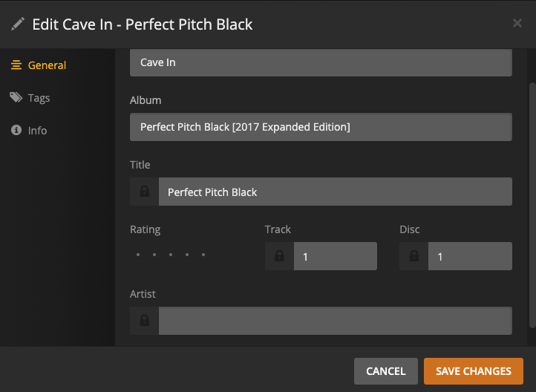
Task: Set rating using the third dot
Action: [x=171, y=255]
